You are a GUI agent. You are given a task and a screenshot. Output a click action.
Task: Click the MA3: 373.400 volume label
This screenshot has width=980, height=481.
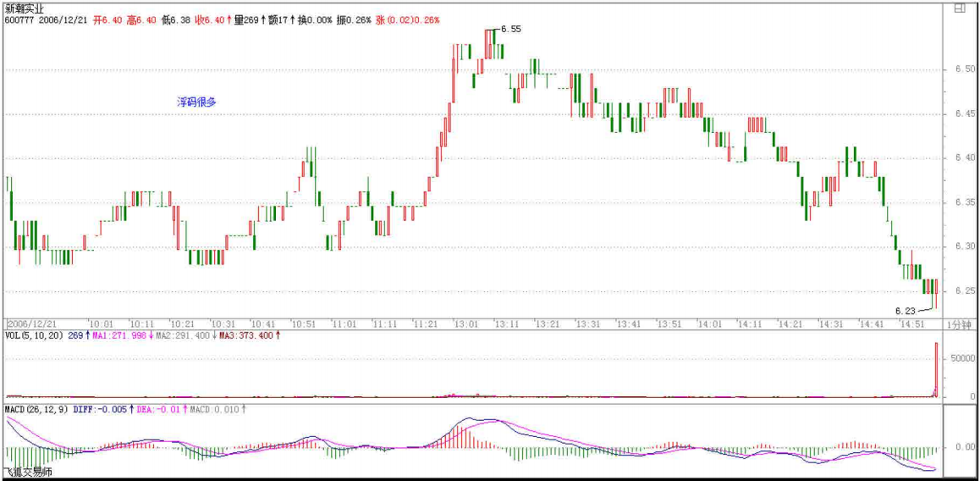coord(249,336)
